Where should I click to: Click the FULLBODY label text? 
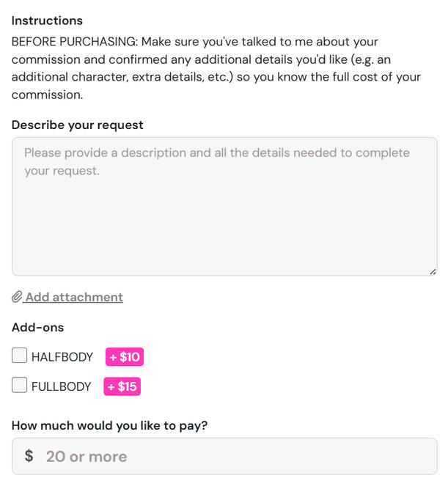(62, 386)
